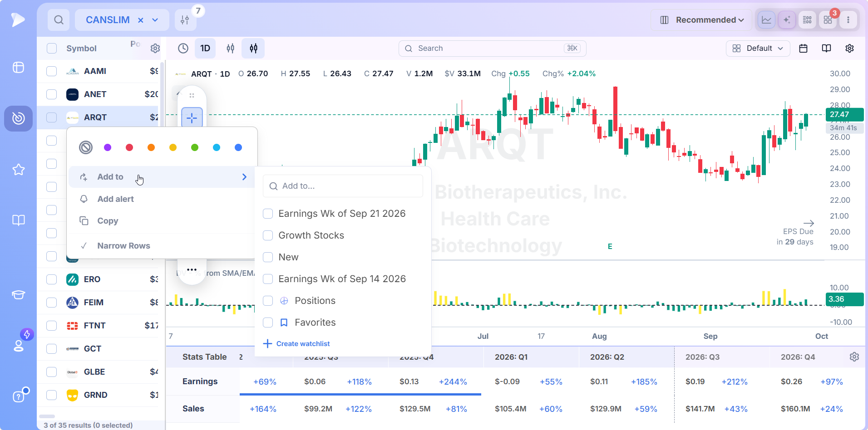Toggle the chart panel view icon
The image size is (868, 430).
click(766, 20)
